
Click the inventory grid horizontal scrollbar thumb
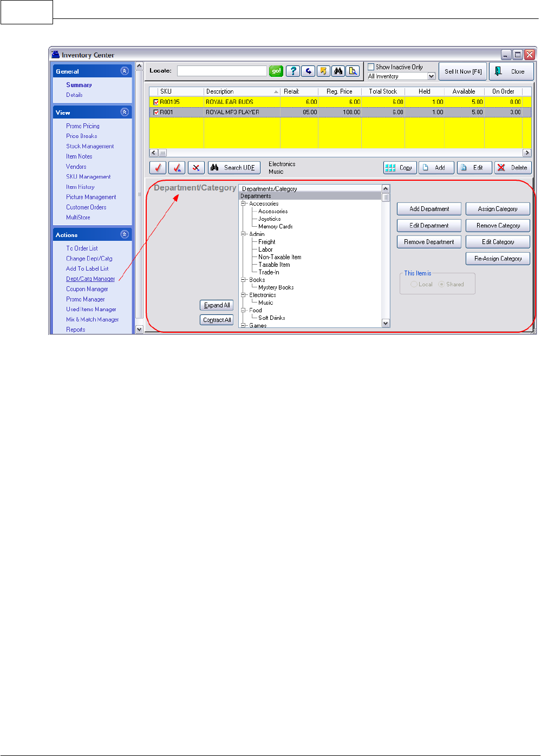pyautogui.click(x=162, y=153)
